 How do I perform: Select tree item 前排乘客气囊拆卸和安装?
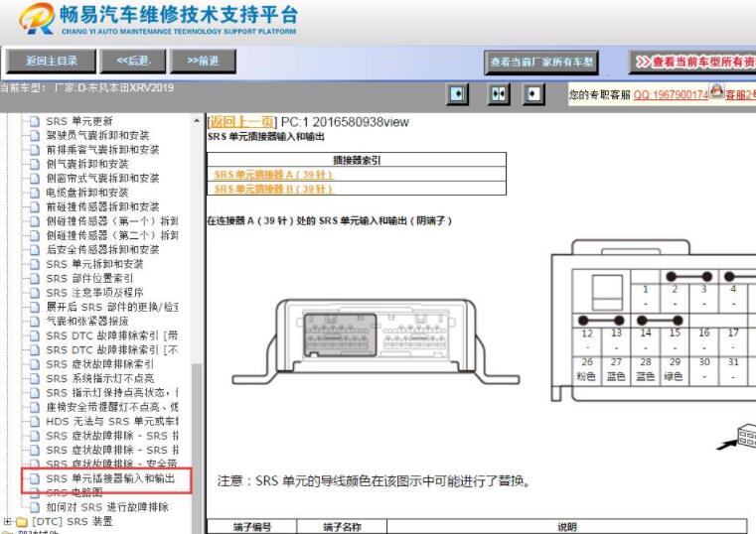(x=102, y=150)
